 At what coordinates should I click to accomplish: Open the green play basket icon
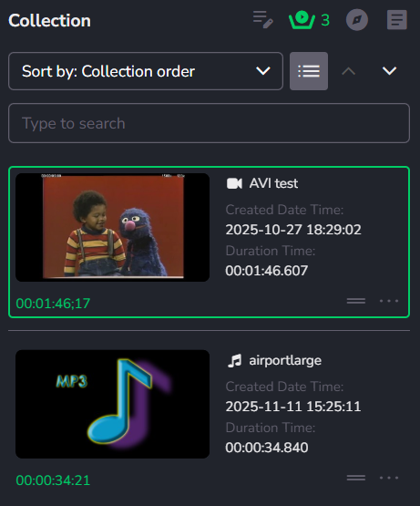pyautogui.click(x=302, y=20)
